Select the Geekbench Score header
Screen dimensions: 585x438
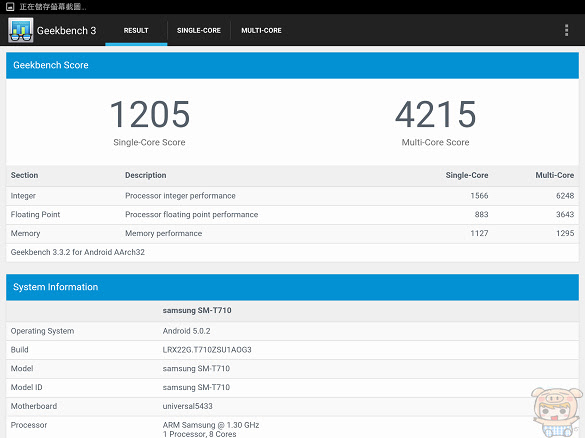(292, 65)
